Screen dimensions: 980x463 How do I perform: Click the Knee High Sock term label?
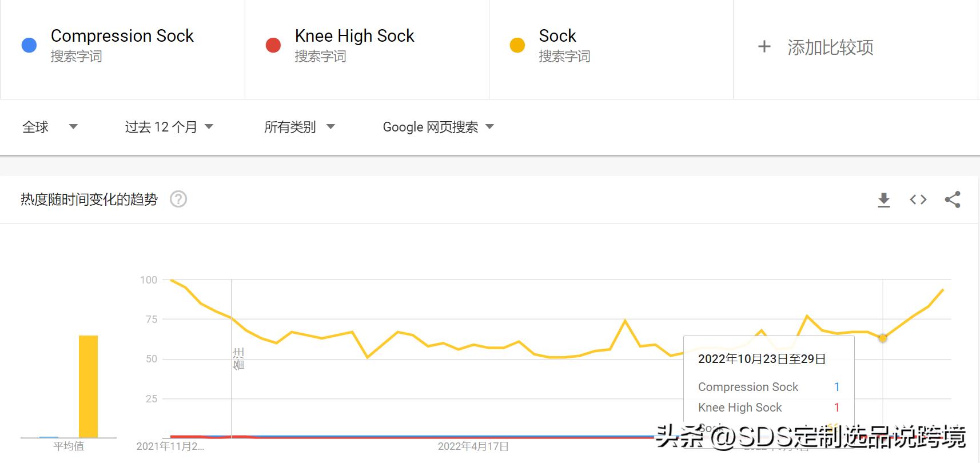[354, 36]
